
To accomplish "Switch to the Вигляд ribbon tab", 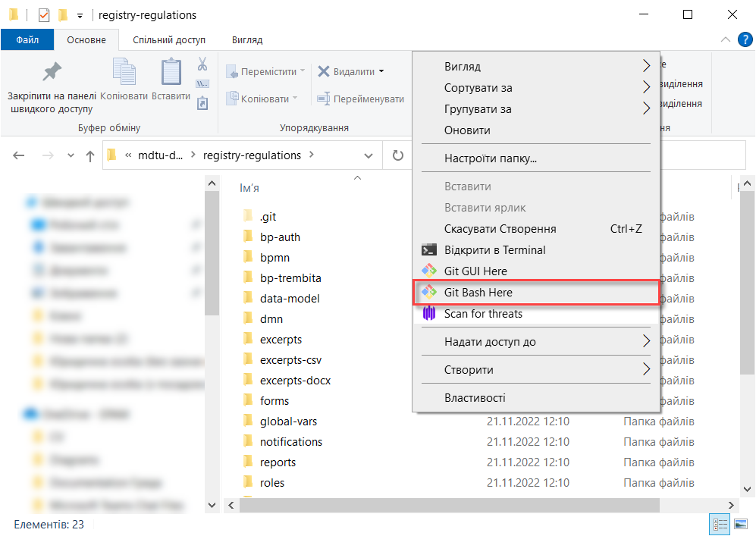I will tap(247, 39).
